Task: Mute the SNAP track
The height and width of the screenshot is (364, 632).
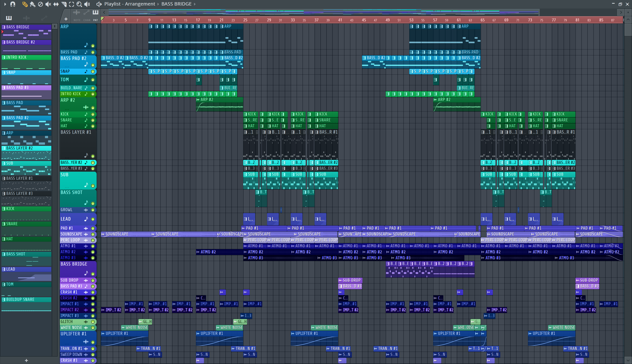Action: point(93,71)
